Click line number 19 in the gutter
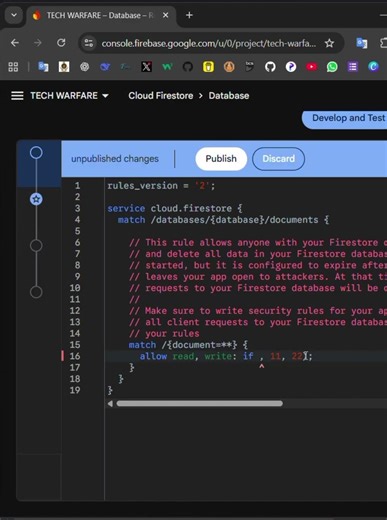The width and height of the screenshot is (387, 520). click(x=75, y=390)
